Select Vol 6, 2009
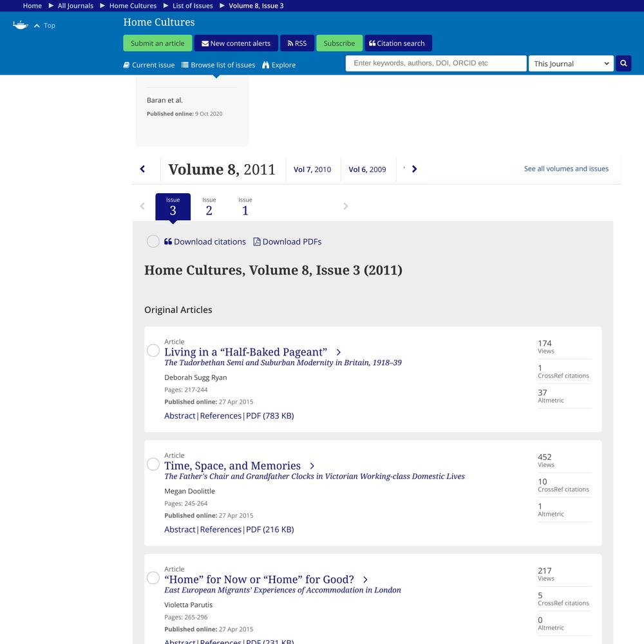The height and width of the screenshot is (644, 644). pyautogui.click(x=367, y=169)
